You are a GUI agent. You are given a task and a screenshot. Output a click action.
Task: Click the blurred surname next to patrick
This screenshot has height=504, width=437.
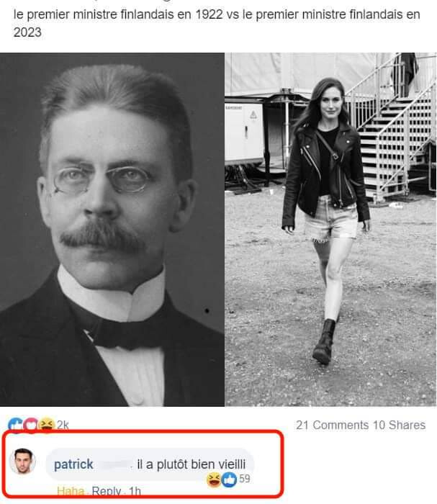tap(114, 464)
